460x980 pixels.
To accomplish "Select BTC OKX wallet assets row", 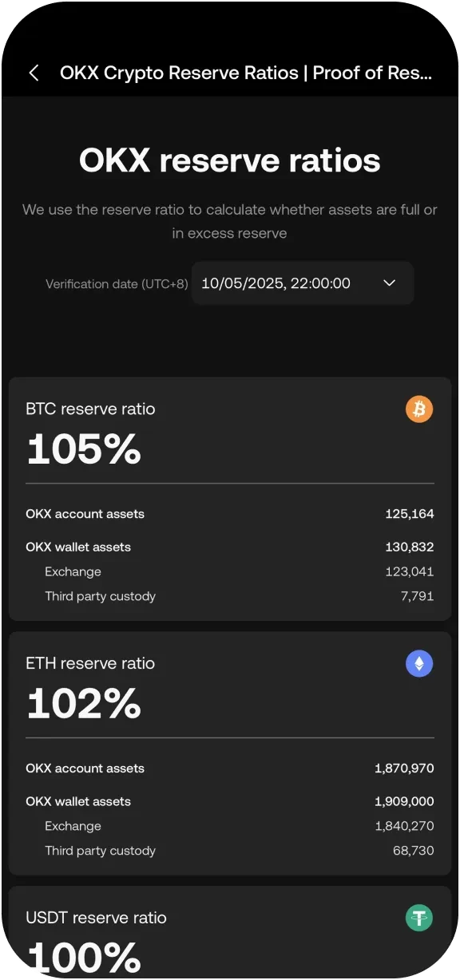I will [x=230, y=547].
